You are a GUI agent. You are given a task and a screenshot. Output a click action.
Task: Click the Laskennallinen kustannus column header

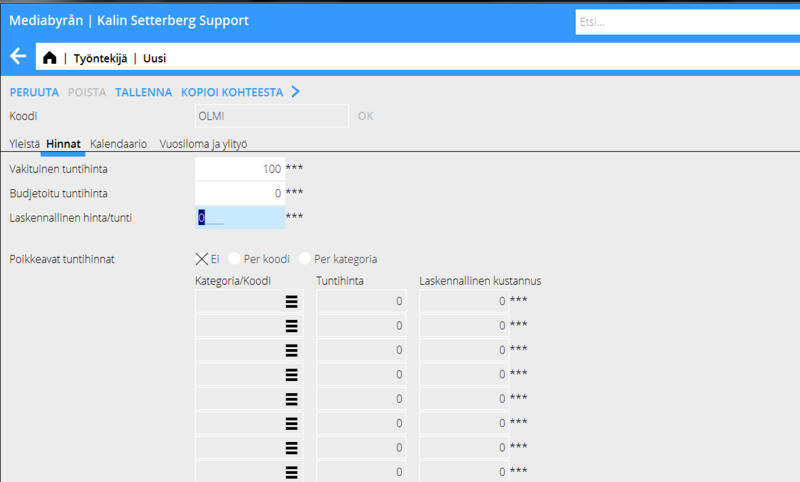coord(480,281)
